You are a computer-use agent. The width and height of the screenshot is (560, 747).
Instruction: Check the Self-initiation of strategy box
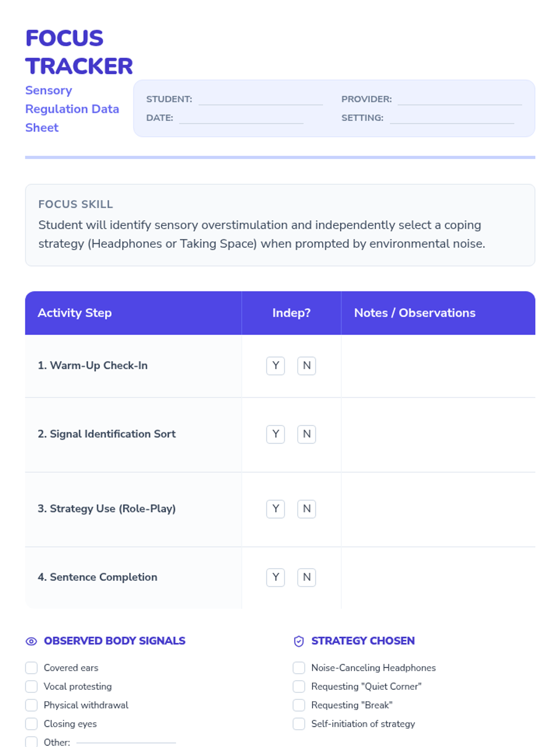click(x=299, y=724)
